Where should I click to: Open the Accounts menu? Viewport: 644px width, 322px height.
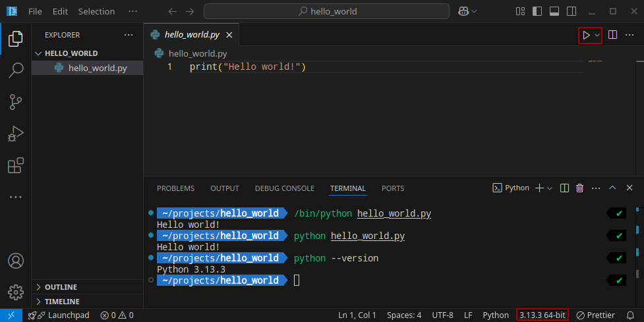(16, 261)
